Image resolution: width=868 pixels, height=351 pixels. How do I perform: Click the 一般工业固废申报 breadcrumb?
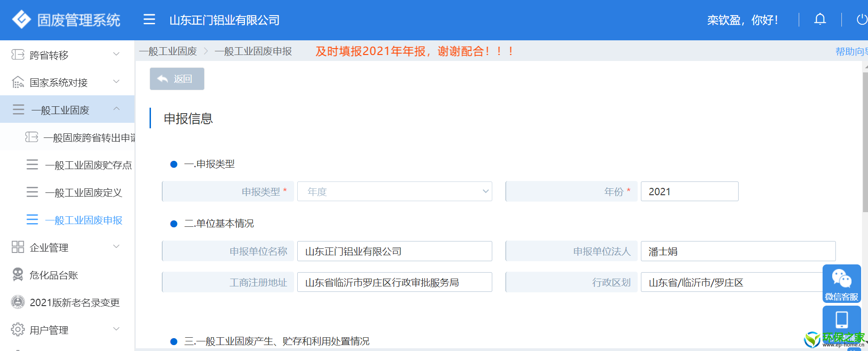click(x=253, y=51)
